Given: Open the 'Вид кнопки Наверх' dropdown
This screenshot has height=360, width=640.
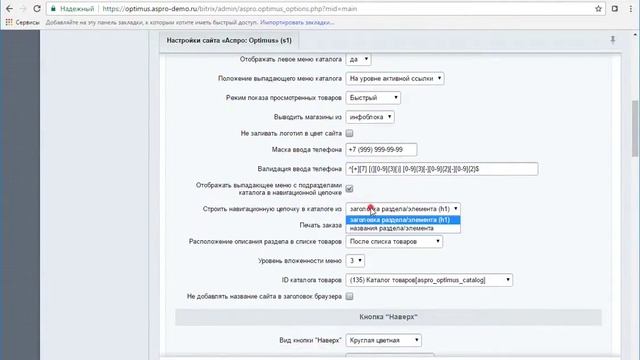Looking at the screenshot, I should coord(384,340).
